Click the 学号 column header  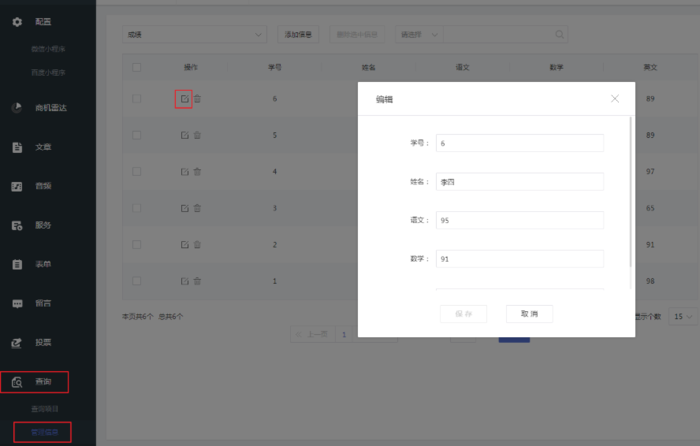(x=275, y=67)
